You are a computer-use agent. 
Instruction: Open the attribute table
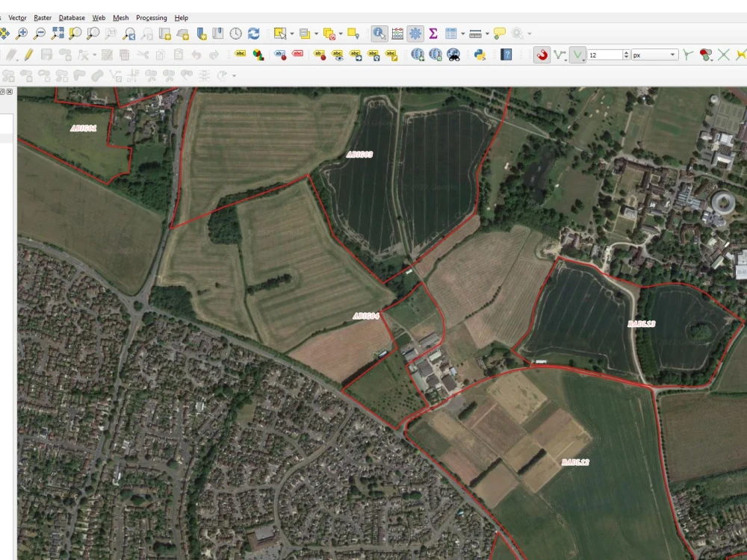point(450,34)
